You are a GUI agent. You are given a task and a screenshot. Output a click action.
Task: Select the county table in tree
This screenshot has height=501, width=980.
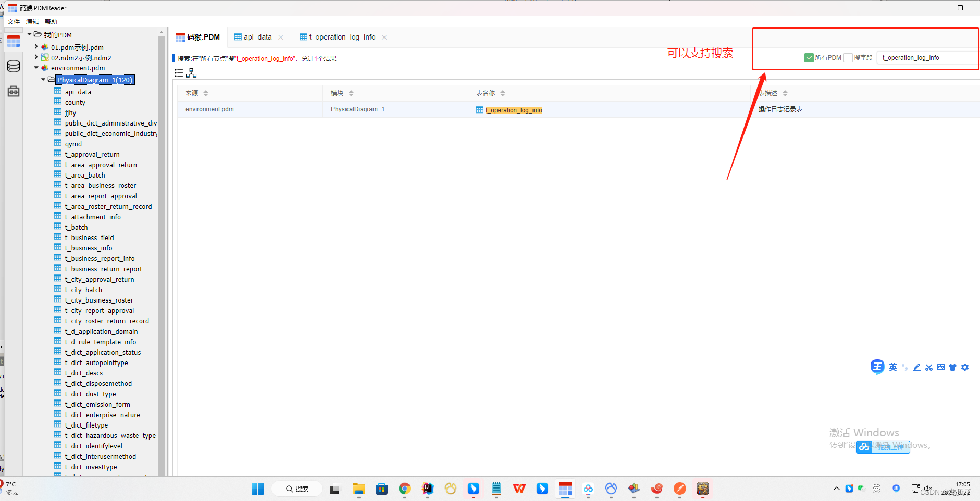point(76,102)
